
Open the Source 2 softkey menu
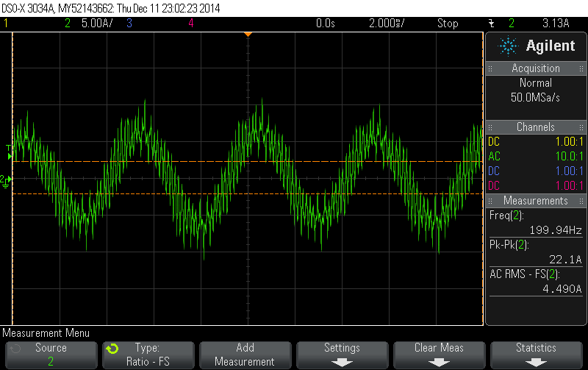(51, 354)
